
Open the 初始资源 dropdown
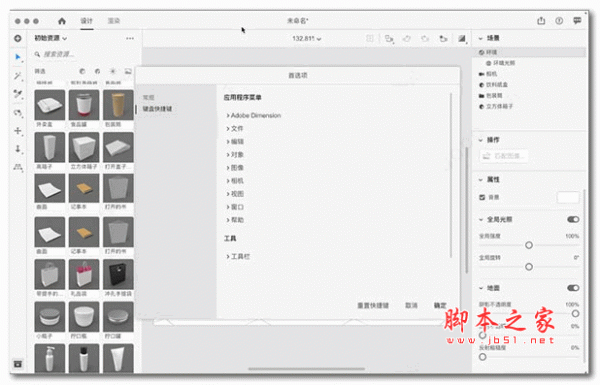pos(51,38)
